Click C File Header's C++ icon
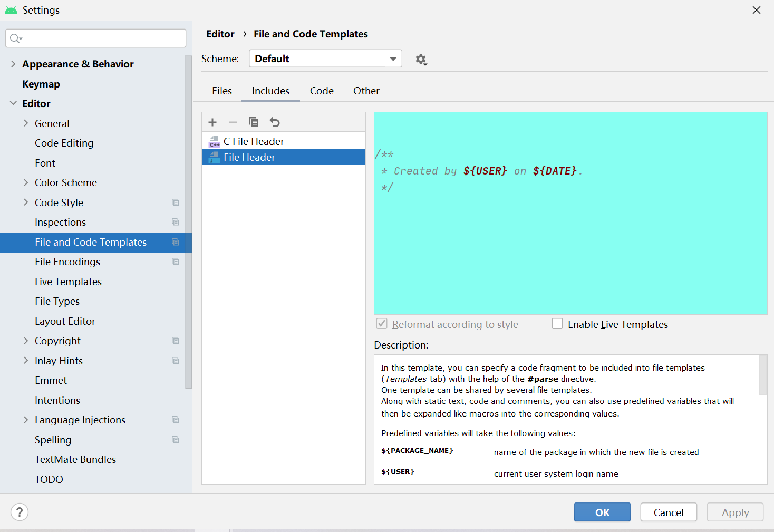The height and width of the screenshot is (532, 774). click(x=215, y=141)
